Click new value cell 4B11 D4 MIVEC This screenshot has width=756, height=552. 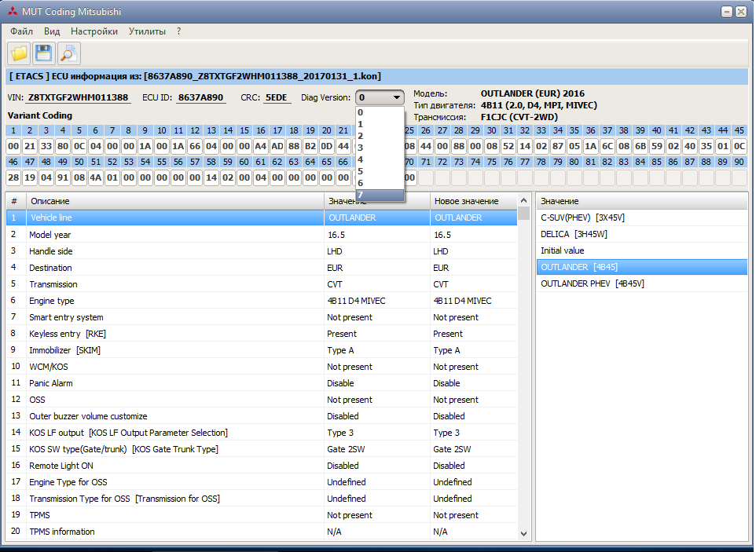point(473,301)
